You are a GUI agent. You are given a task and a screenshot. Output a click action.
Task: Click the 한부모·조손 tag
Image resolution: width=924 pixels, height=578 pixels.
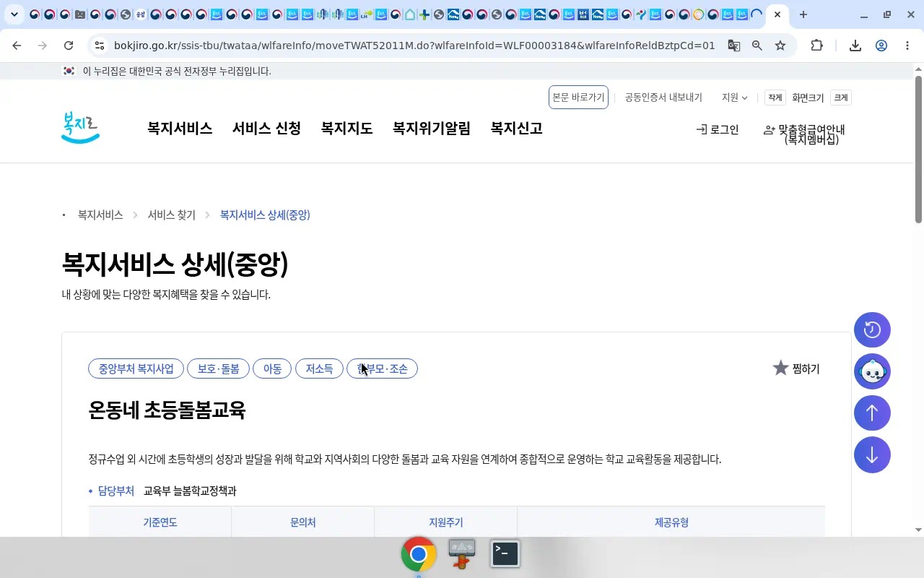[x=383, y=368]
